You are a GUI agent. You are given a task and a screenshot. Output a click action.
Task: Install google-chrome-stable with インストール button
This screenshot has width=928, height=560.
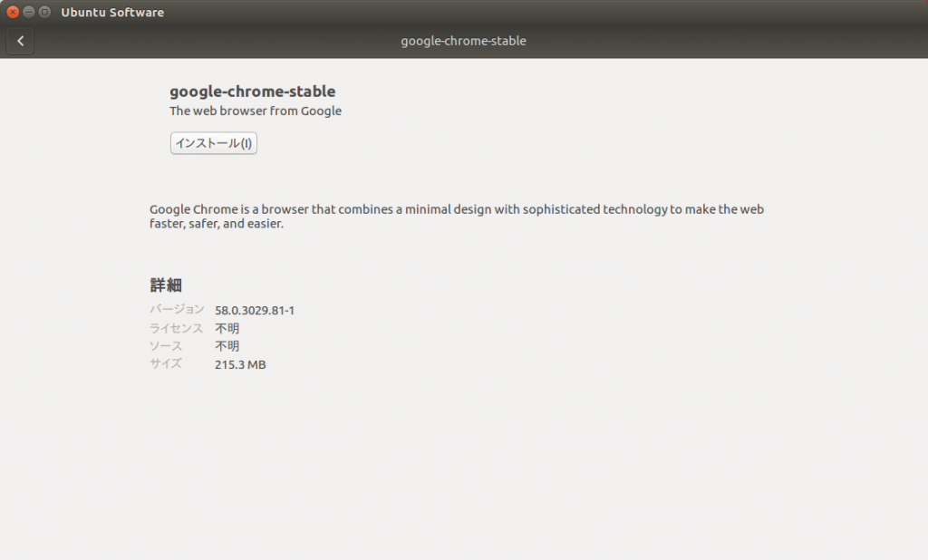click(x=214, y=143)
